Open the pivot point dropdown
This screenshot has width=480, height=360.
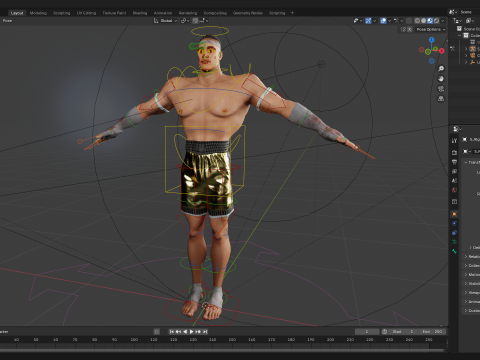click(x=185, y=21)
